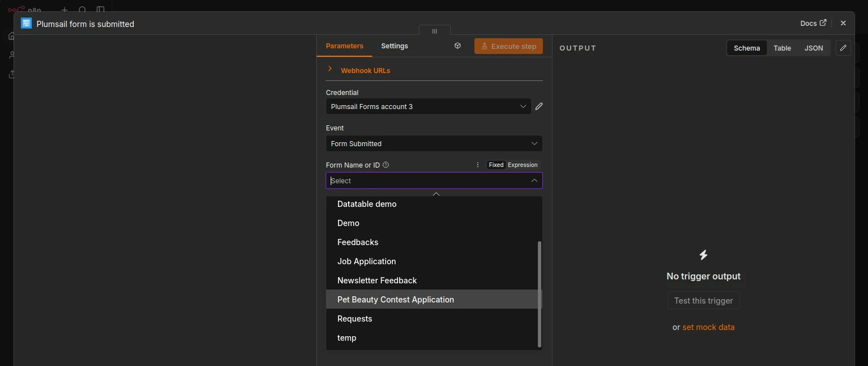
Task: Click the help icon beside Form Name or ID
Action: (386, 165)
